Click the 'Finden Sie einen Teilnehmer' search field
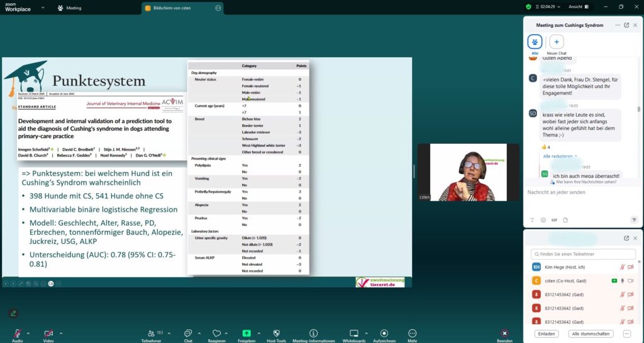This screenshot has height=343, width=644. point(582,254)
